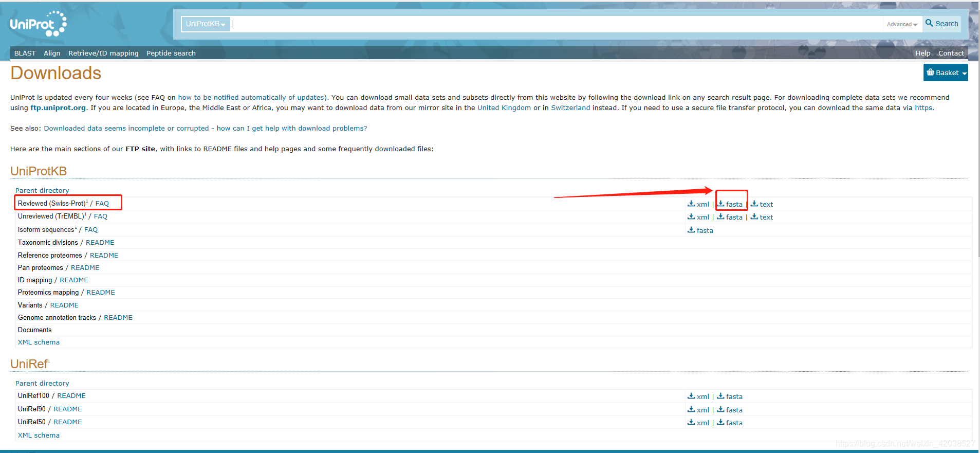This screenshot has height=453, width=980.
Task: Click the search magnifier icon
Action: pyautogui.click(x=929, y=23)
